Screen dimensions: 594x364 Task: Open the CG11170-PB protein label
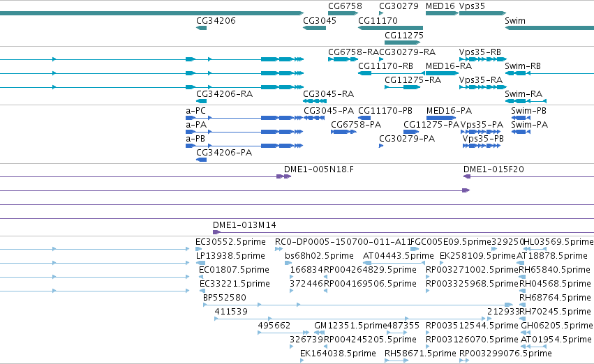coord(385,112)
